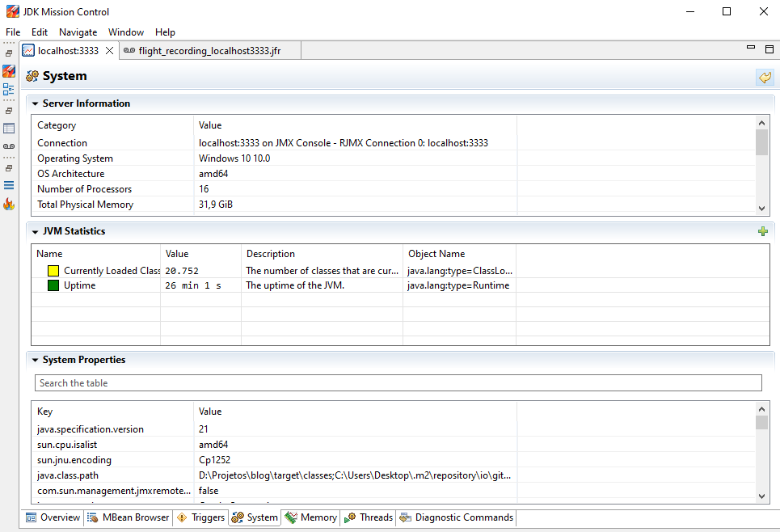The height and width of the screenshot is (532, 780).
Task: Open the Stack Trace lines sidebar icon
Action: (9, 185)
